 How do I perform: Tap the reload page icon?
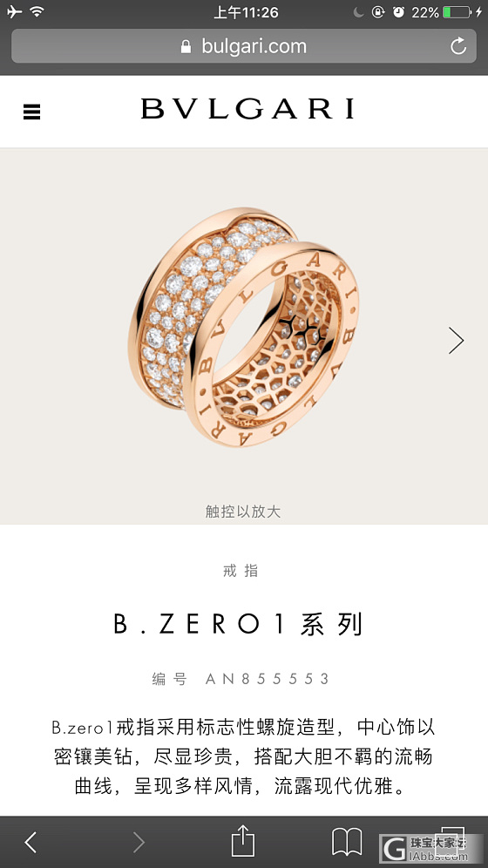click(458, 46)
